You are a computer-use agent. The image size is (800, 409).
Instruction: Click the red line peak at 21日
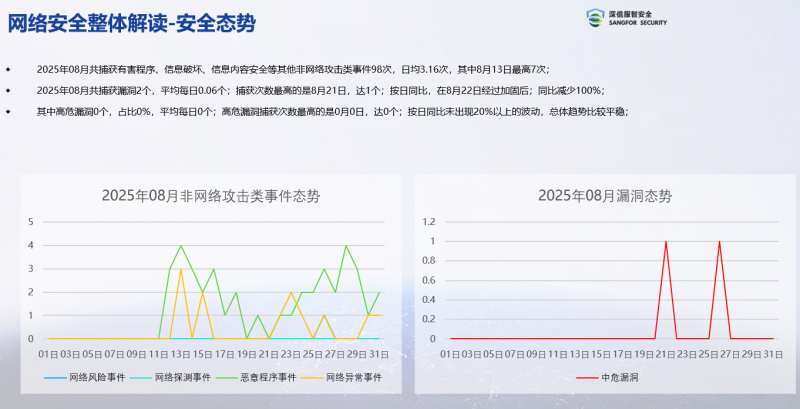click(666, 242)
